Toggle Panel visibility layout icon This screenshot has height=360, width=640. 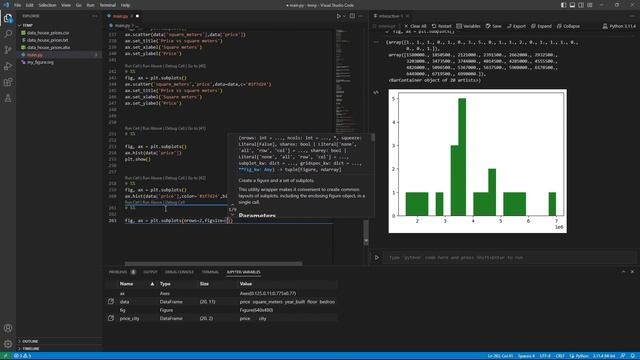coord(572,5)
